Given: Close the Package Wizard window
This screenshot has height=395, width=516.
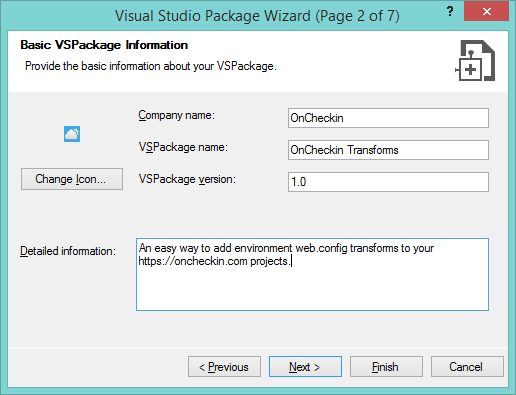Looking at the screenshot, I should coord(486,12).
